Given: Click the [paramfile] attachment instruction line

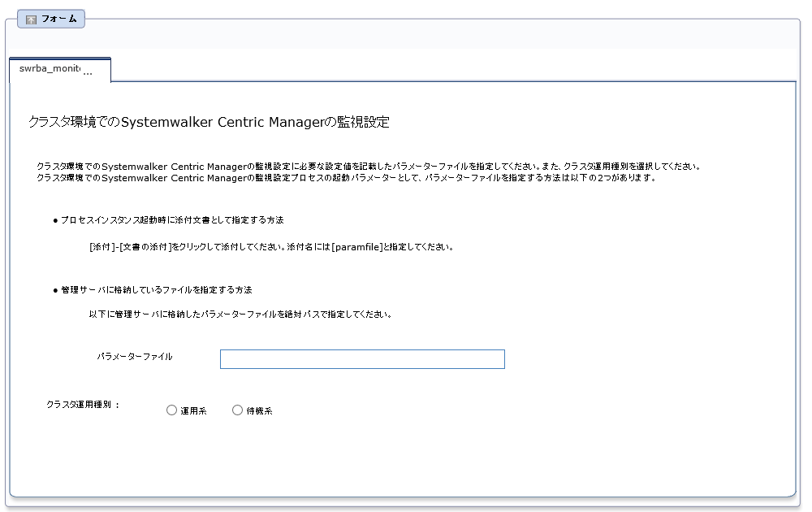Looking at the screenshot, I should (272, 247).
